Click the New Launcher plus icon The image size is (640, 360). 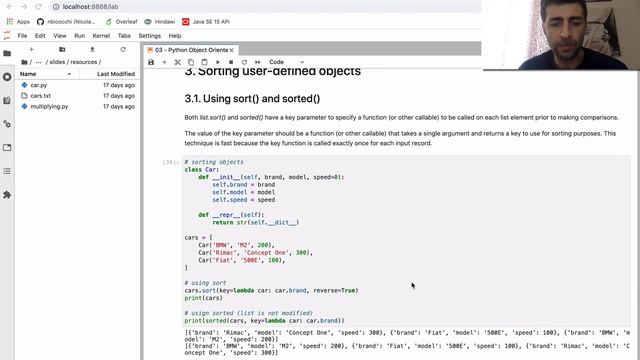[x=31, y=49]
